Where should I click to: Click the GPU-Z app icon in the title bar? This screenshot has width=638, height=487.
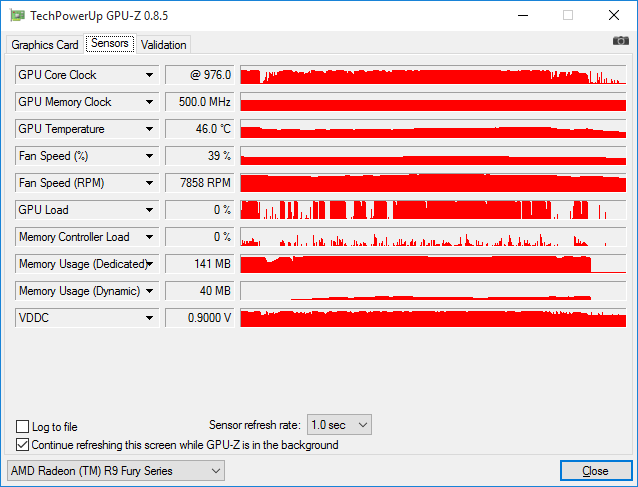tap(17, 16)
